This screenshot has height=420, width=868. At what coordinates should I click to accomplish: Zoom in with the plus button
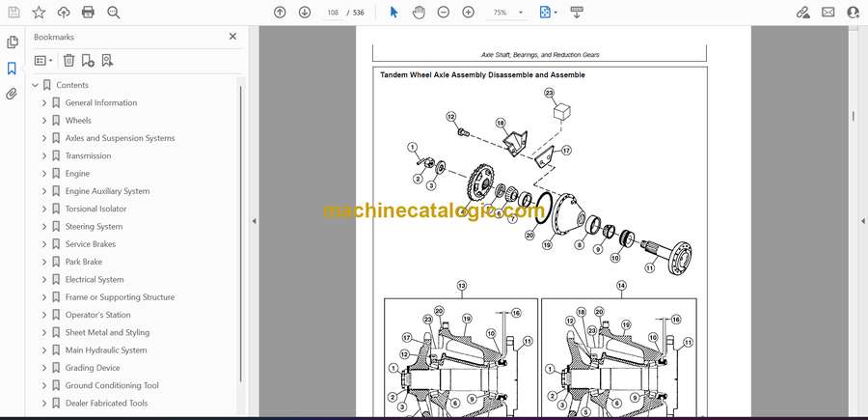(x=469, y=13)
